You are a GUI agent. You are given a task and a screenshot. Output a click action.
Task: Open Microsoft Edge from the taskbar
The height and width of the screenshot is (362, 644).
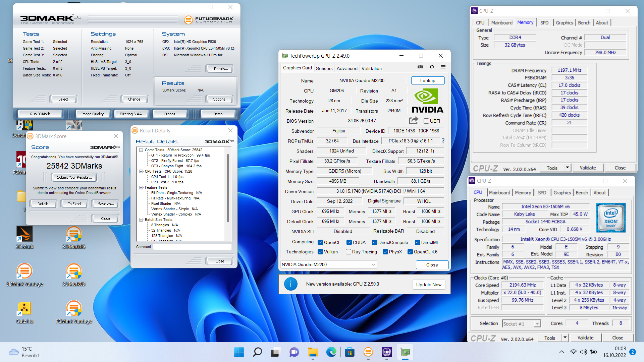pos(331,352)
